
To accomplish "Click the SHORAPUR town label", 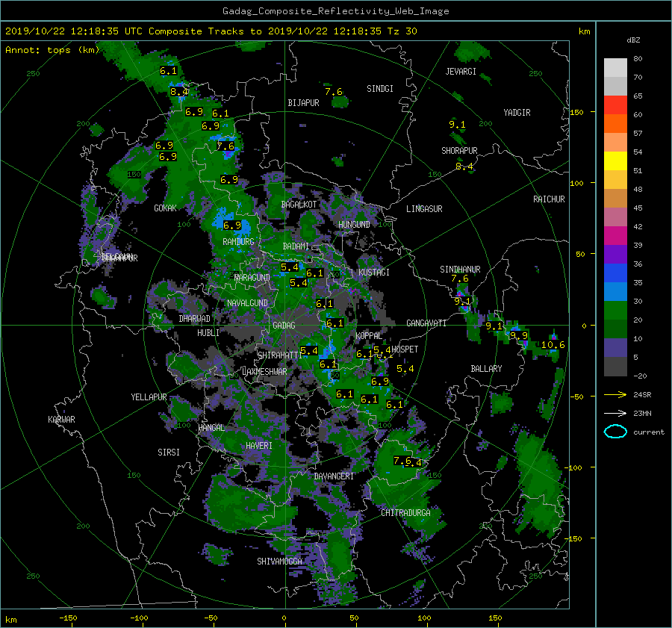I will coord(459,151).
